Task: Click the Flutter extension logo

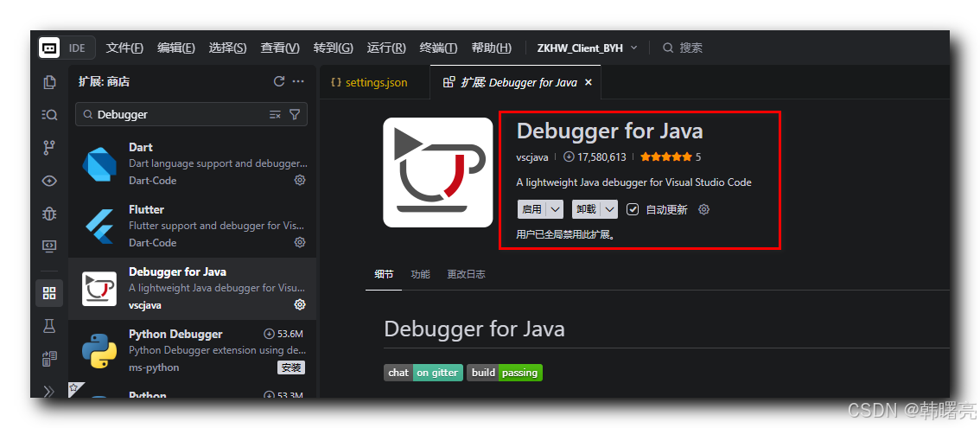Action: (99, 226)
